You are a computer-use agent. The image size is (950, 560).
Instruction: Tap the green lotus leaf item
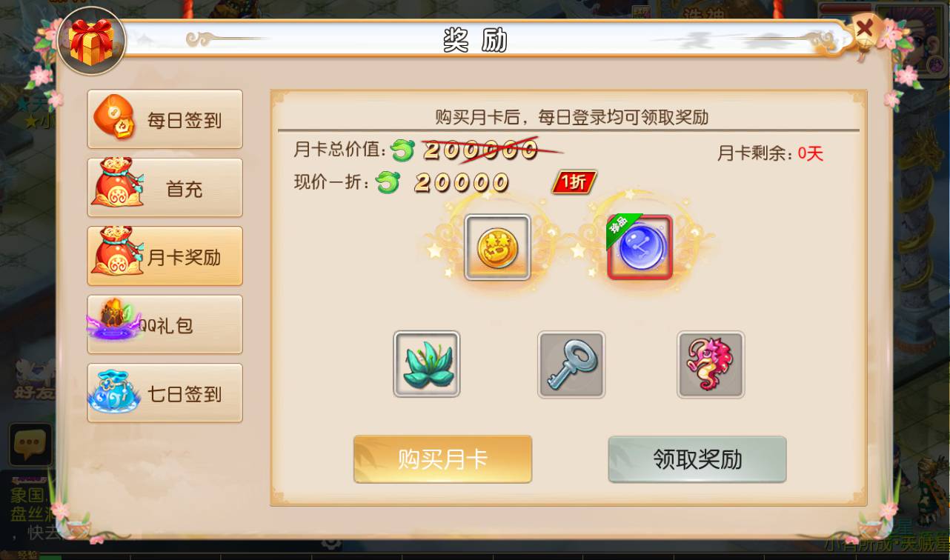point(427,364)
